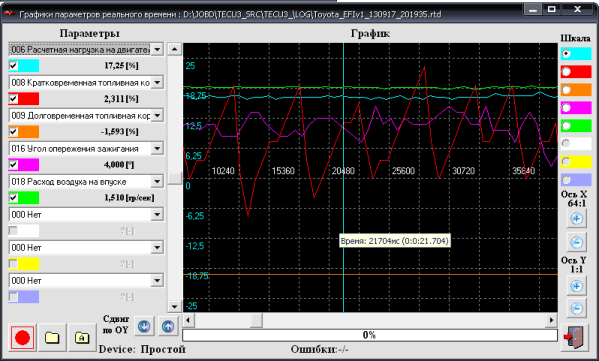Click the horizontal graph scrollbar right arrow
This screenshot has height=361, width=599.
(x=551, y=320)
